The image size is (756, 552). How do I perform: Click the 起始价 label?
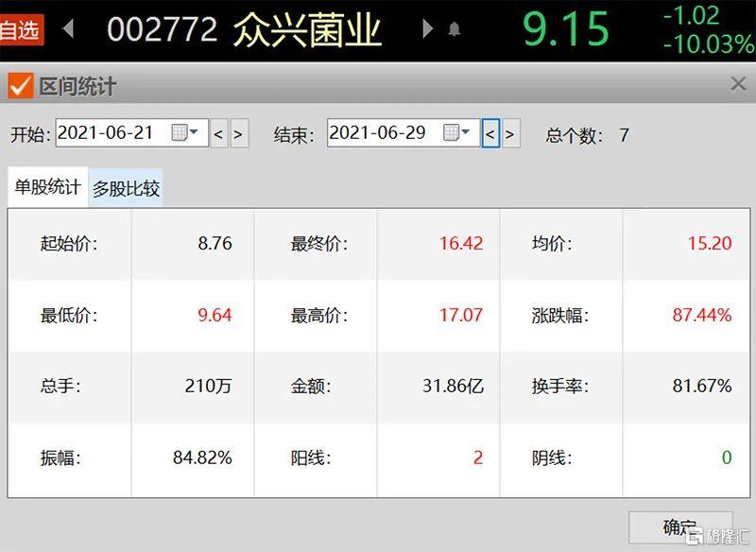[69, 244]
